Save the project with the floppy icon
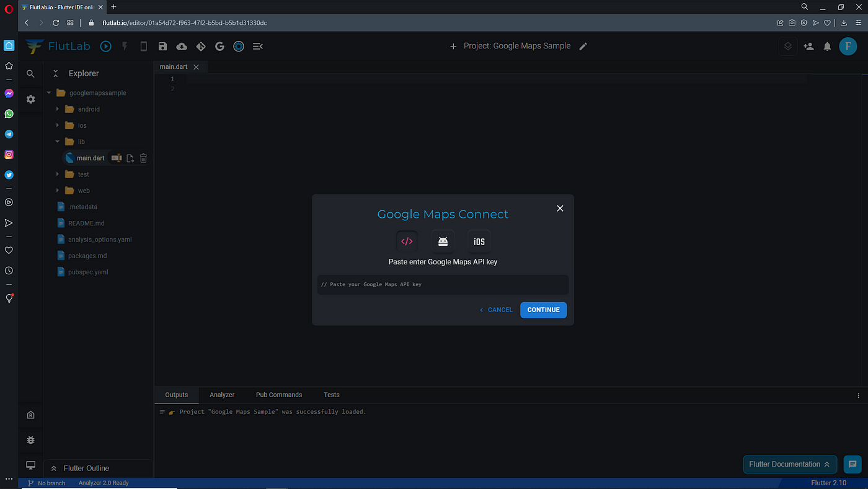 162,46
